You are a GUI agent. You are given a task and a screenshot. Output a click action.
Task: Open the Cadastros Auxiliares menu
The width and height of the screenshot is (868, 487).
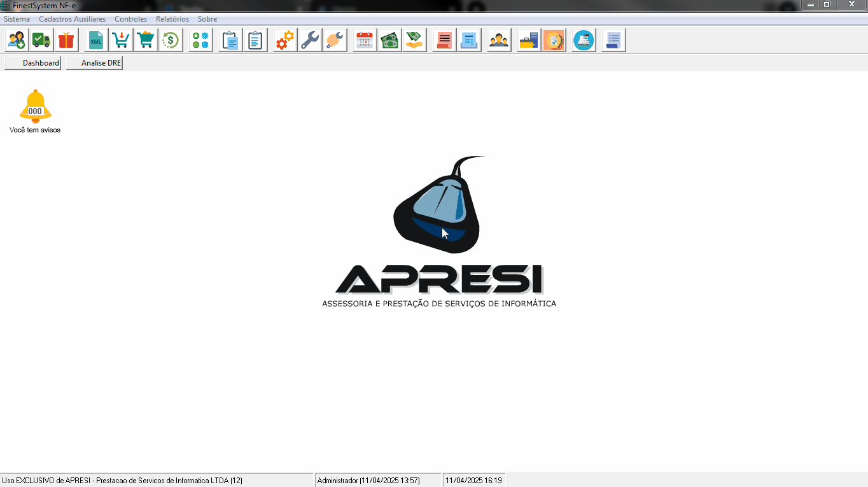pos(72,19)
